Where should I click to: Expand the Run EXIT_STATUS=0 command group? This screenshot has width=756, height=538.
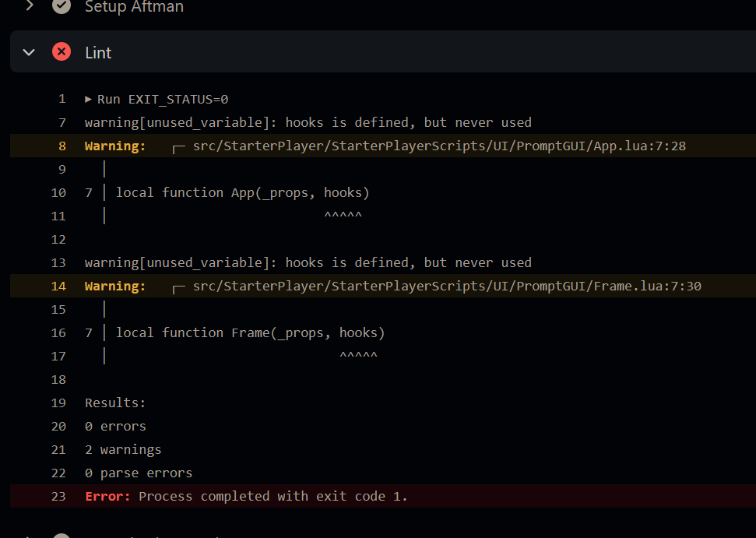88,99
